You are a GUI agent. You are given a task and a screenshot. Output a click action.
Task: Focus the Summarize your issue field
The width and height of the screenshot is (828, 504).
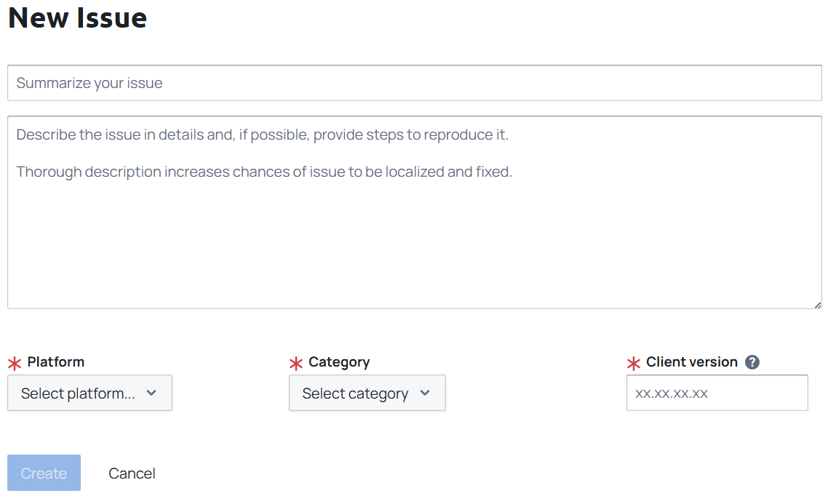(x=415, y=83)
